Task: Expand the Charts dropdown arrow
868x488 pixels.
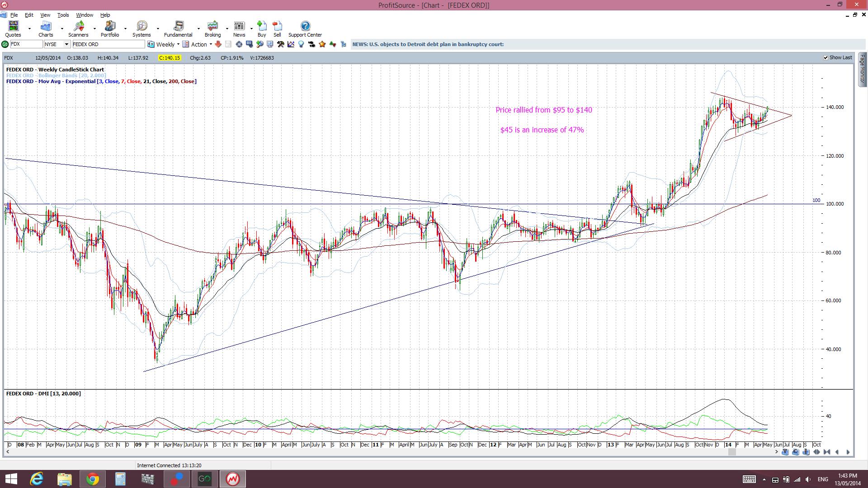Action: pyautogui.click(x=62, y=28)
